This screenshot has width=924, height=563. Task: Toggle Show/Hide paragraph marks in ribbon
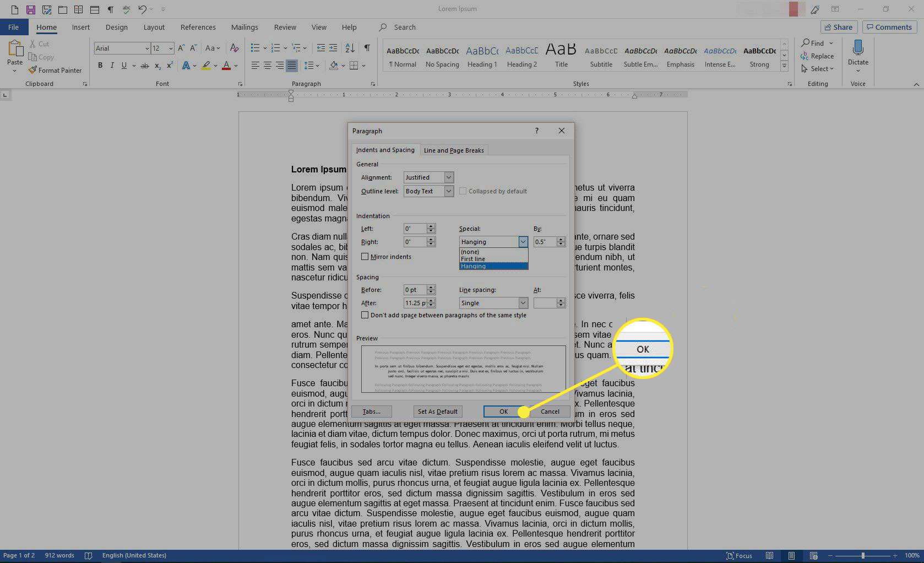367,48
